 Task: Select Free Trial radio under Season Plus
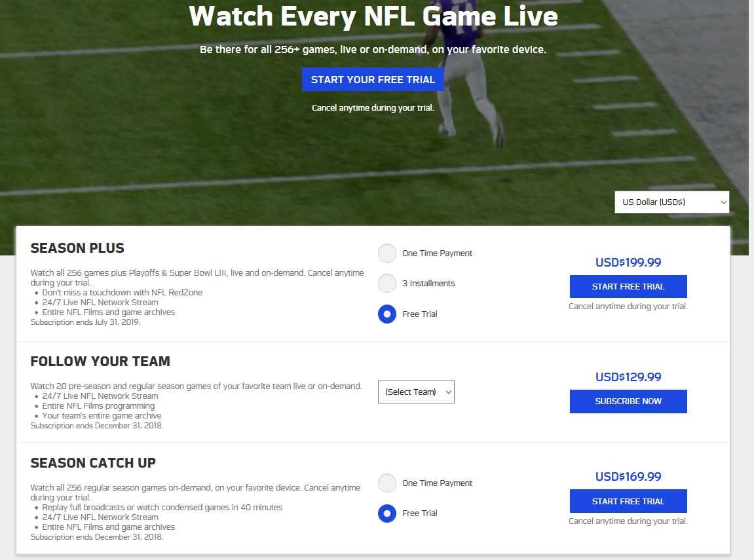pos(387,314)
